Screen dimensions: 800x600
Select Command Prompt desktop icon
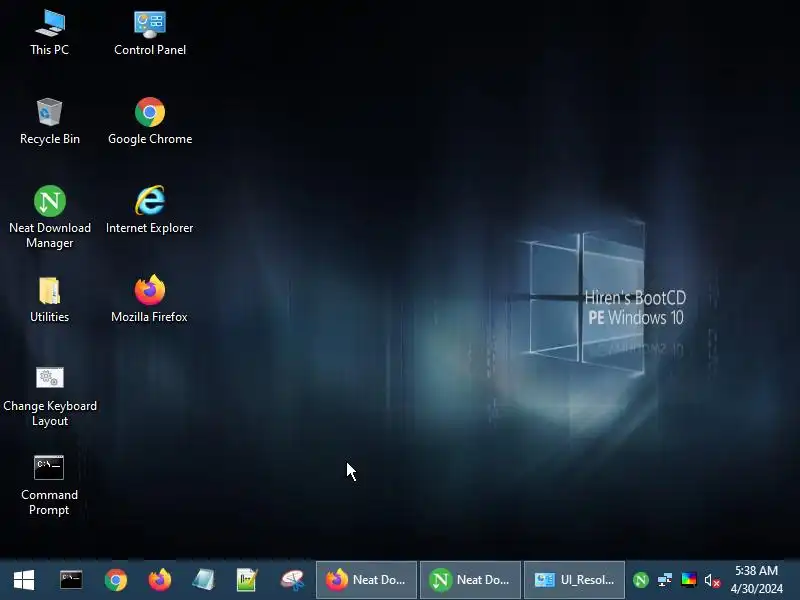(x=49, y=485)
